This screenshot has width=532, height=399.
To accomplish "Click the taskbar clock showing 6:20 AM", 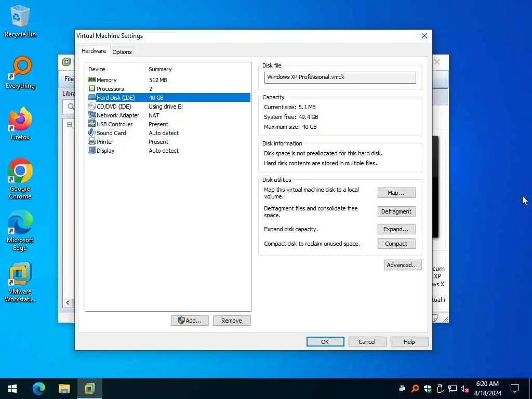I will click(487, 389).
